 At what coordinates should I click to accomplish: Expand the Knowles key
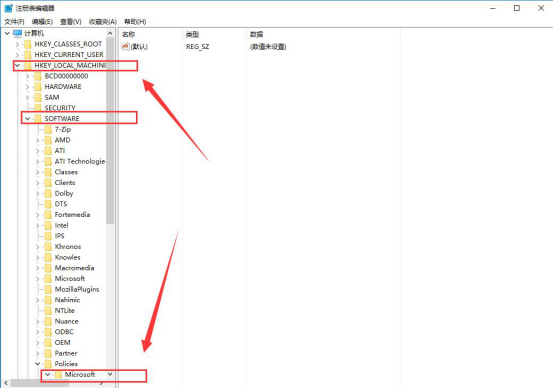[x=38, y=257]
